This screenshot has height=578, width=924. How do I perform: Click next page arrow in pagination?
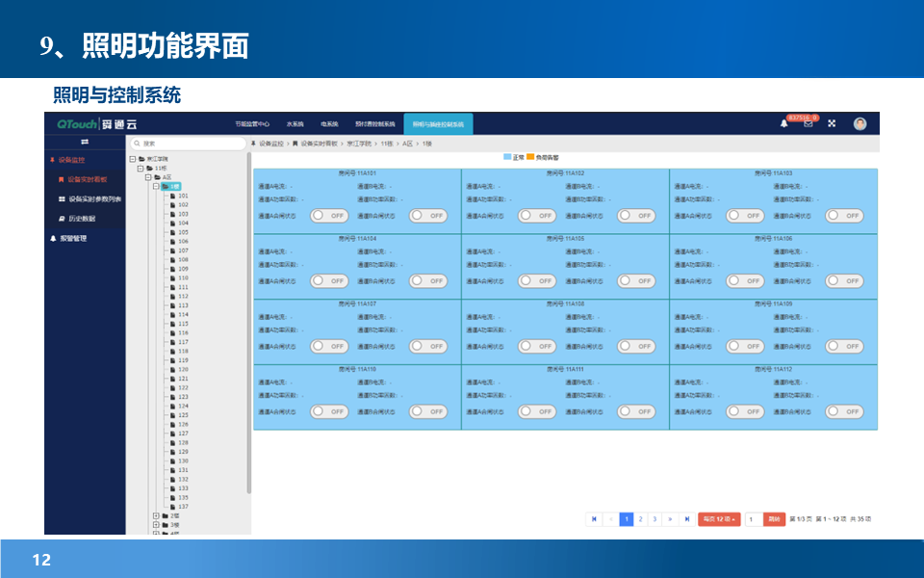(x=670, y=519)
